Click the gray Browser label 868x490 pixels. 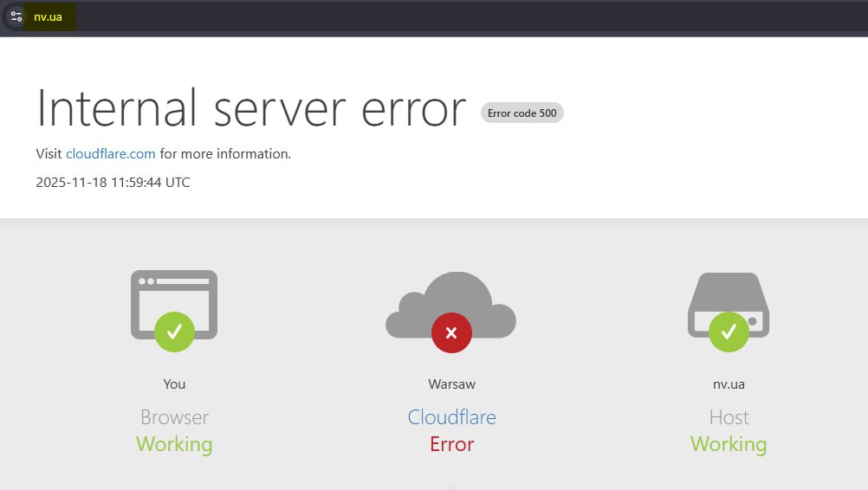[x=174, y=417]
